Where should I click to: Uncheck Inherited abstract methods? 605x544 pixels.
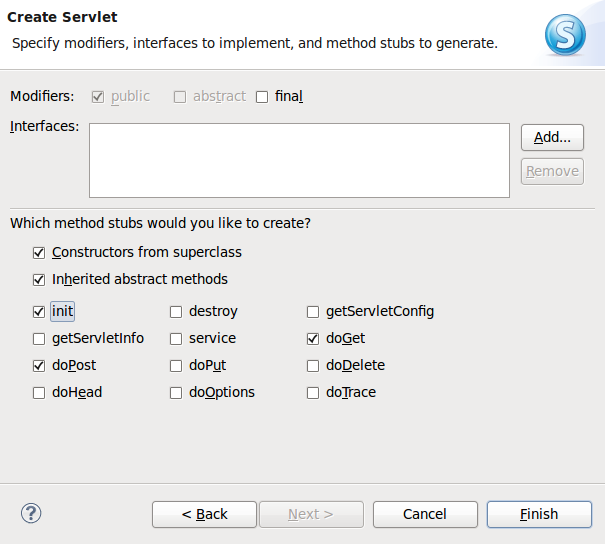coord(39,280)
